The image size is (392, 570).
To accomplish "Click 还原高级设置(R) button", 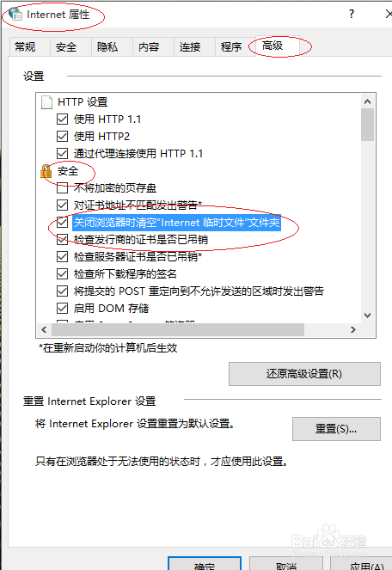I will coord(304,374).
